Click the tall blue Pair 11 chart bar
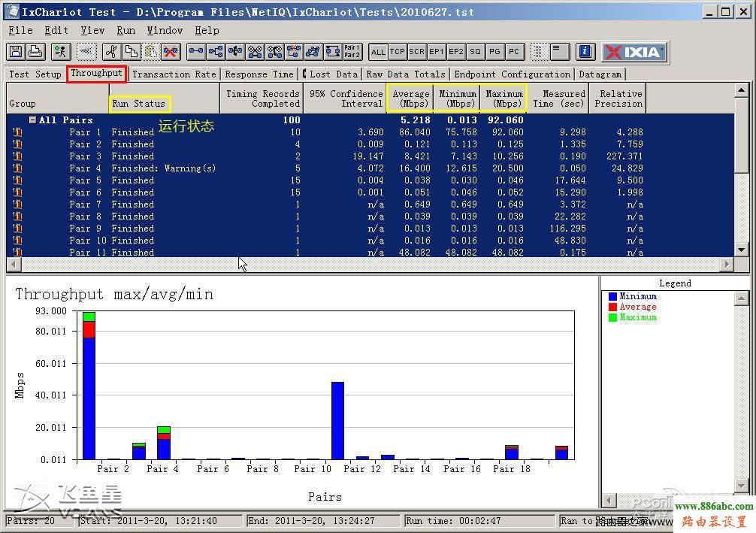This screenshot has height=533, width=756. (x=337, y=421)
